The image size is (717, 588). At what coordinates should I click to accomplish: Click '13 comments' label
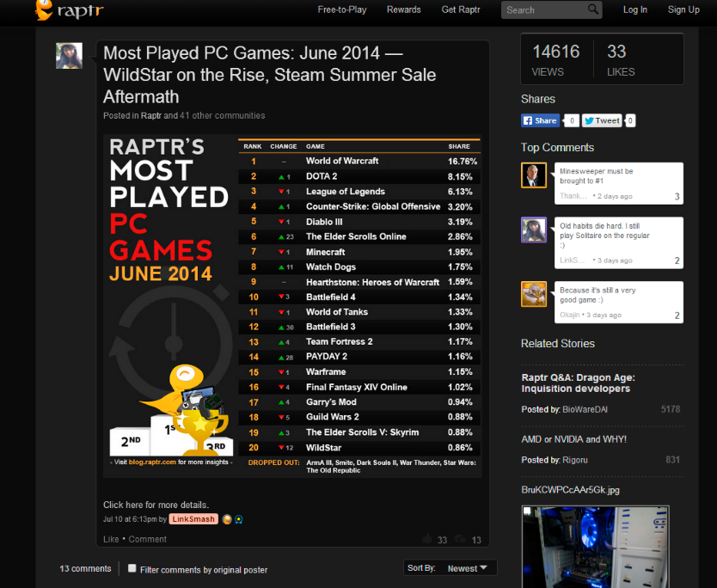tap(85, 568)
